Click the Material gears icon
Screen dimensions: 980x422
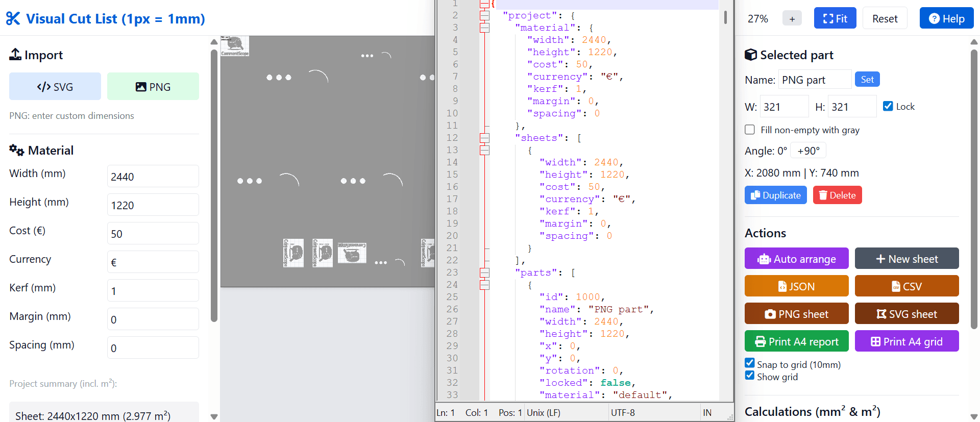17,150
